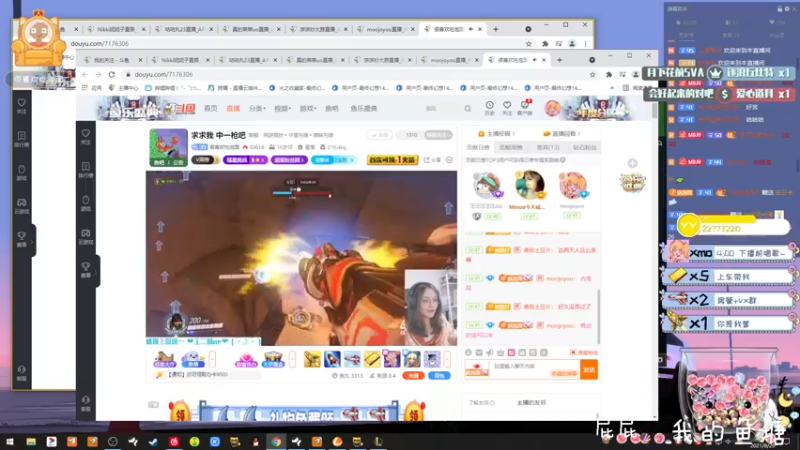The height and width of the screenshot is (450, 800).
Task: Click the search magnifier in Douyu header
Action: tap(468, 108)
